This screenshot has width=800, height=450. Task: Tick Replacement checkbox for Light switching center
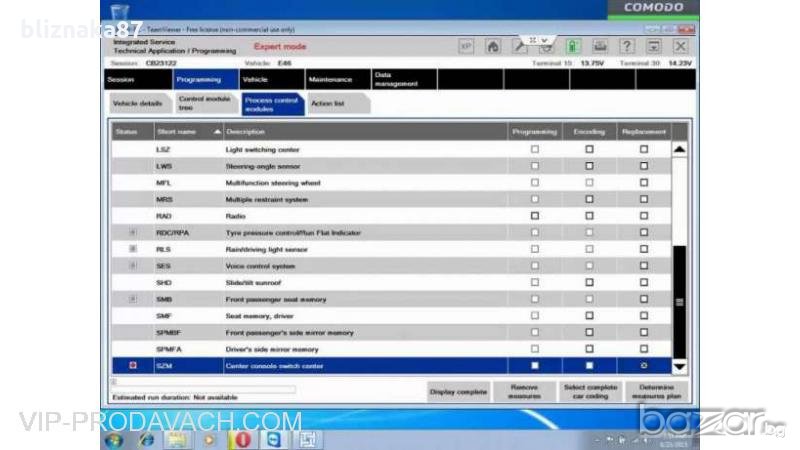pos(644,149)
